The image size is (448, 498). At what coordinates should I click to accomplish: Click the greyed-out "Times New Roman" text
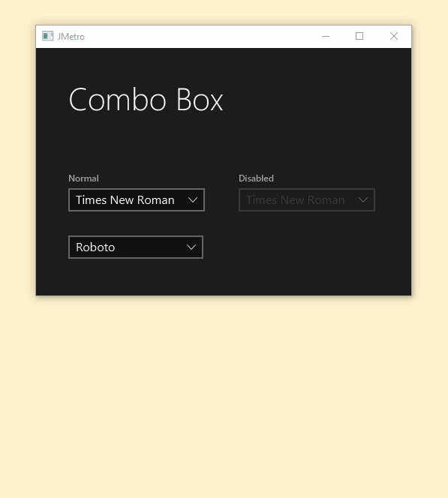tap(295, 200)
